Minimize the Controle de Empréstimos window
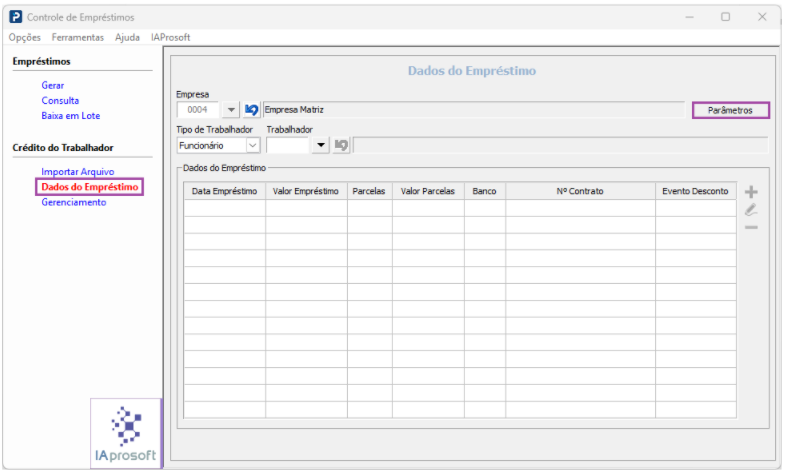This screenshot has width=785, height=474. click(690, 17)
